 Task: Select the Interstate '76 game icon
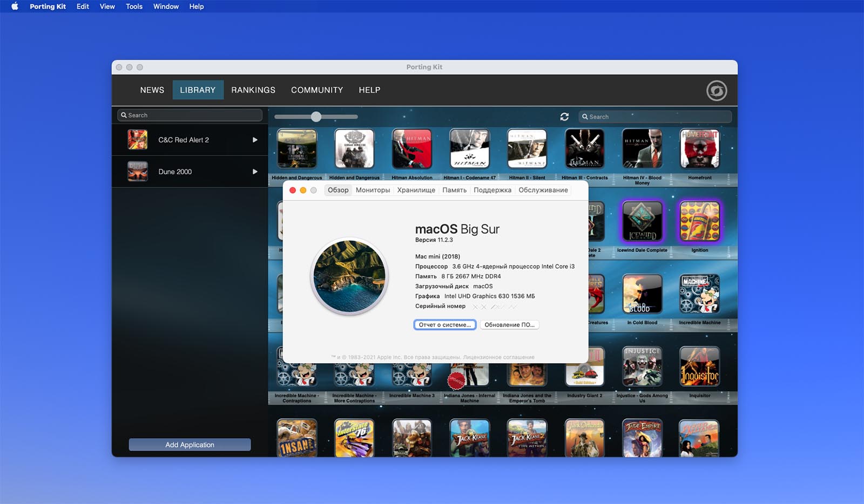click(x=354, y=438)
